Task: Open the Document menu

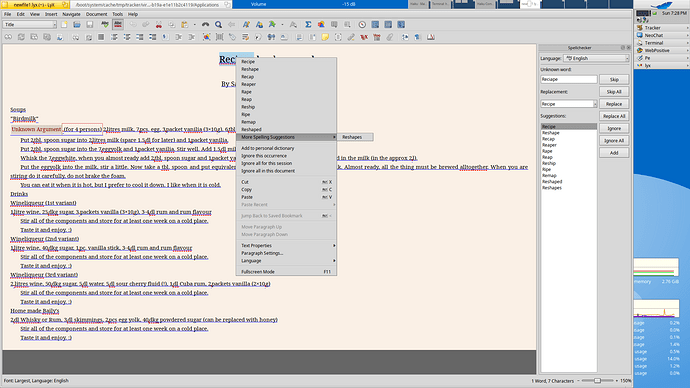Action: click(96, 14)
